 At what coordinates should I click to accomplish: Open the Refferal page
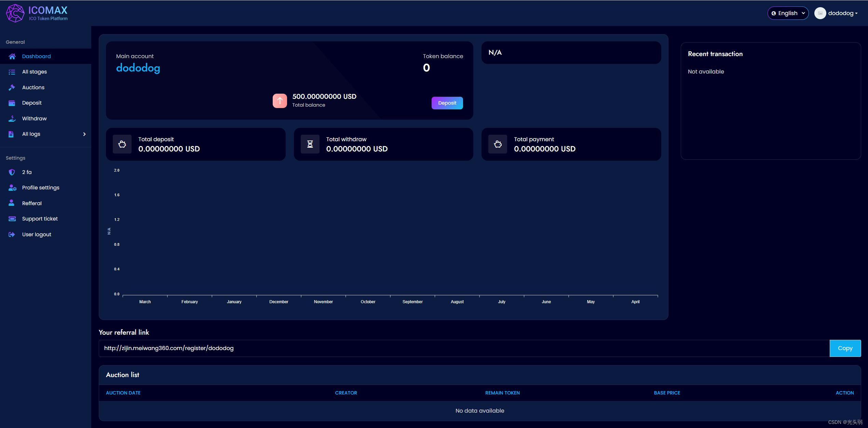(x=46, y=203)
